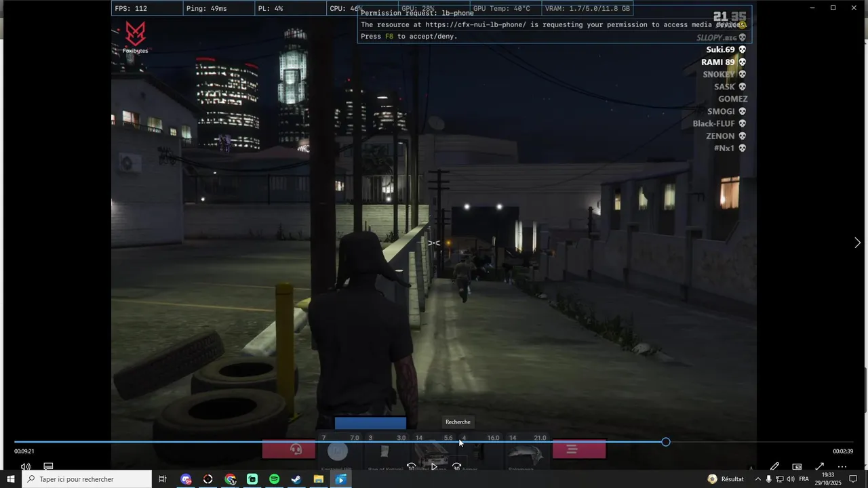Open the three-dots more options menu
This screenshot has height=488, width=868.
(x=842, y=467)
